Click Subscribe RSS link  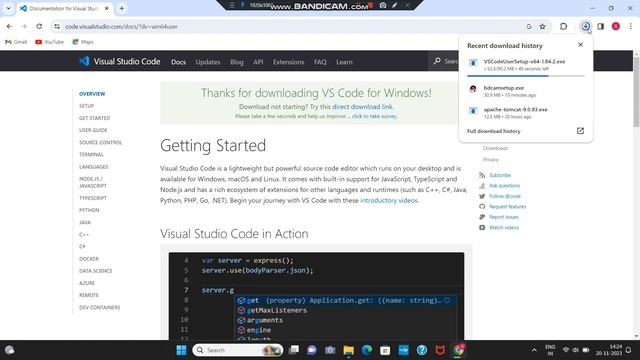[x=500, y=175]
